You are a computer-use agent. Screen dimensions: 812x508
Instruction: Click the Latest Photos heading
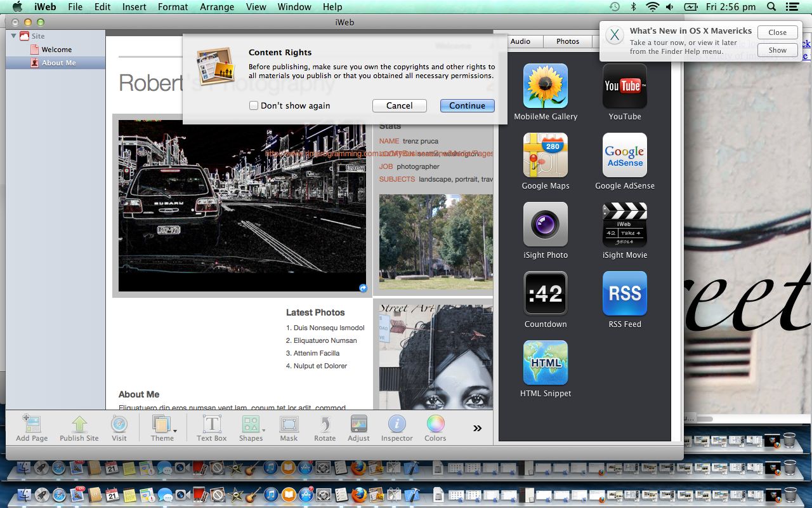click(315, 312)
